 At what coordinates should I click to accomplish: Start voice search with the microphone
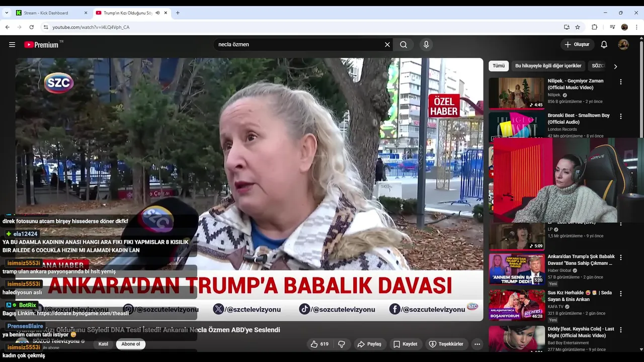pyautogui.click(x=426, y=44)
